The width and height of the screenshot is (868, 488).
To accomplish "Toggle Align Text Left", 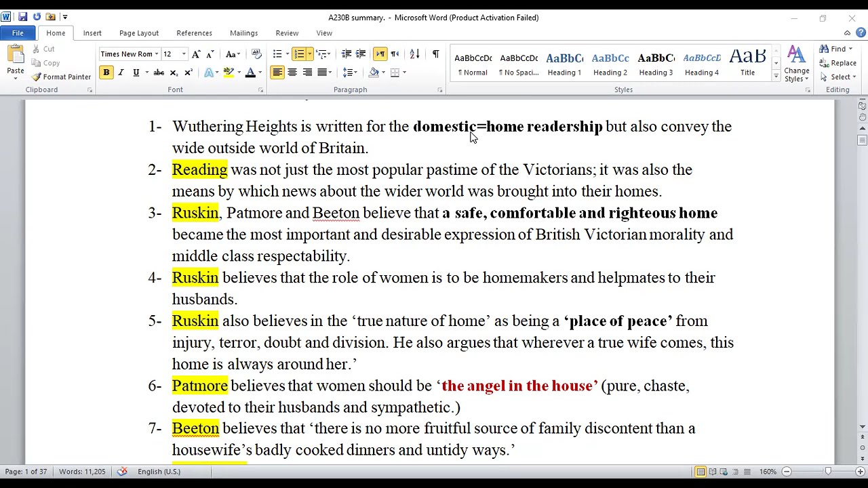I will click(x=277, y=73).
